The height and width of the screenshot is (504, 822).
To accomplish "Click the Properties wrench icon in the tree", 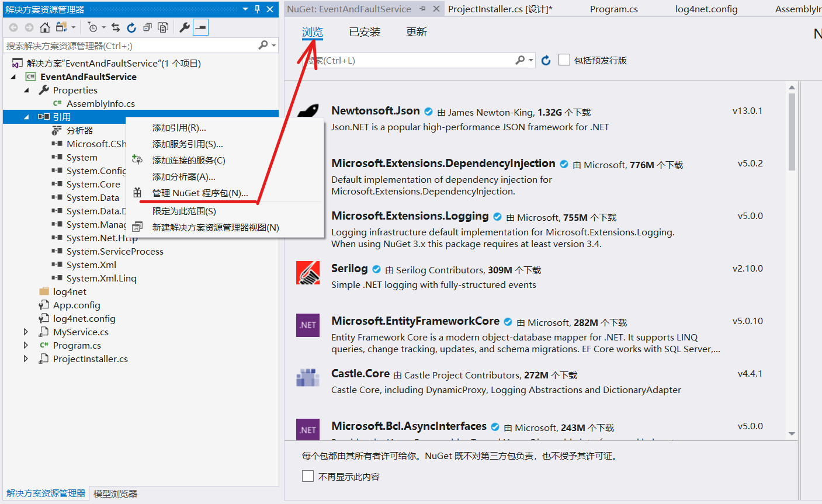I will (x=44, y=90).
